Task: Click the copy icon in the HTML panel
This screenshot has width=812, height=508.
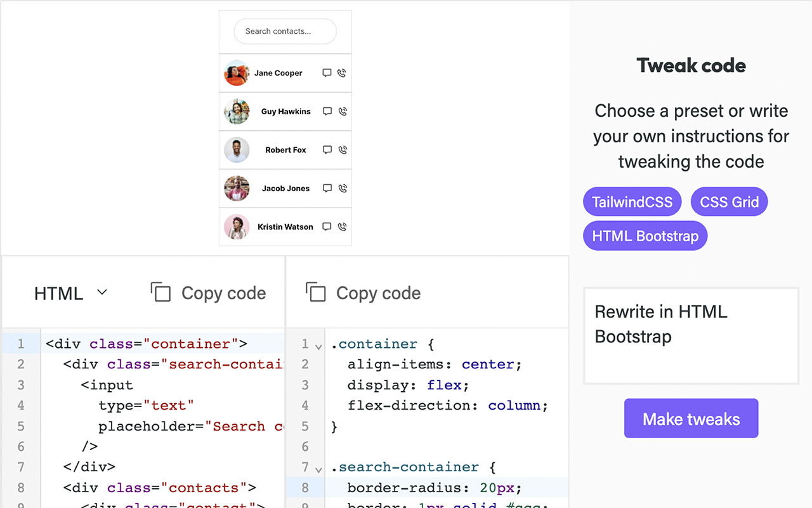Action: (x=161, y=293)
